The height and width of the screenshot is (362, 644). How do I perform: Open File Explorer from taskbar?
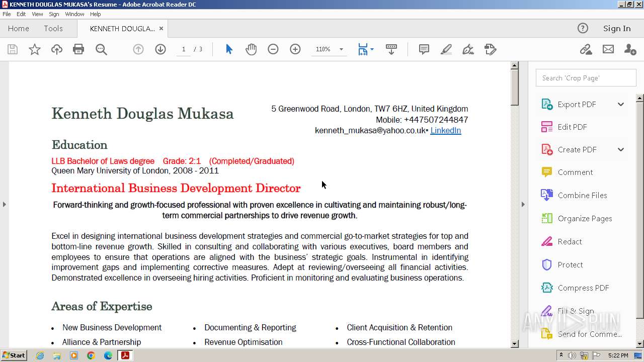coord(57,355)
